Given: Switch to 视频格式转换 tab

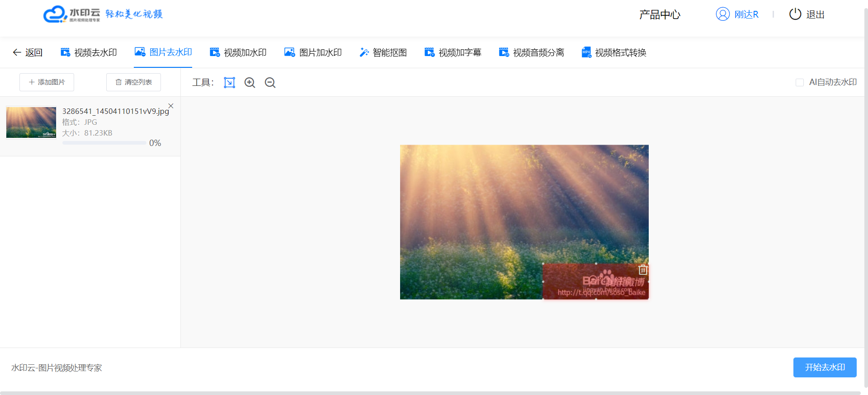Looking at the screenshot, I should [614, 52].
